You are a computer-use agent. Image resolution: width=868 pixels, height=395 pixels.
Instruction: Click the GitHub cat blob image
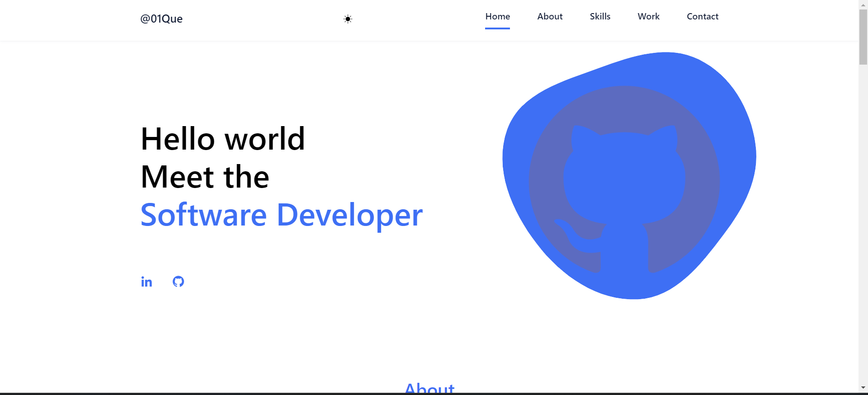click(629, 175)
